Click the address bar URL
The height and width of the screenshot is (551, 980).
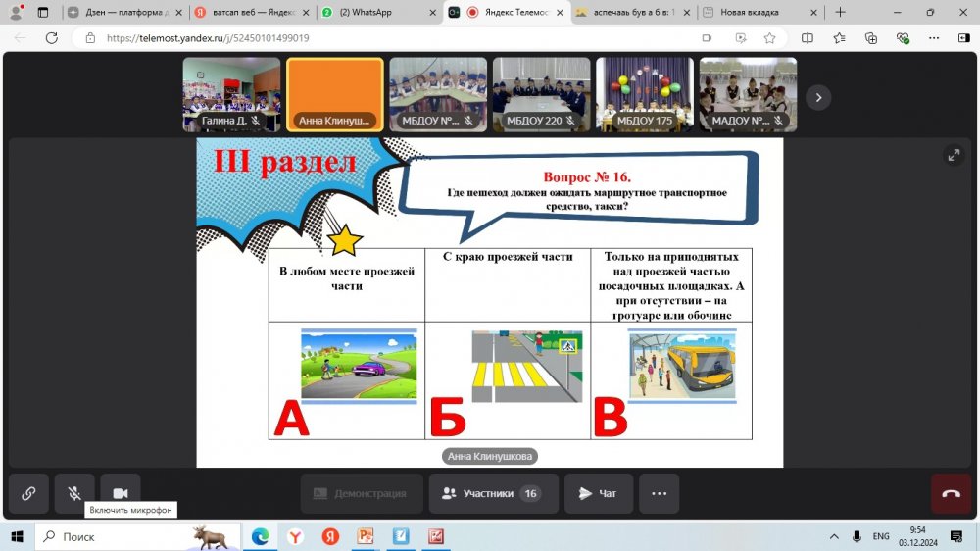coord(208,38)
